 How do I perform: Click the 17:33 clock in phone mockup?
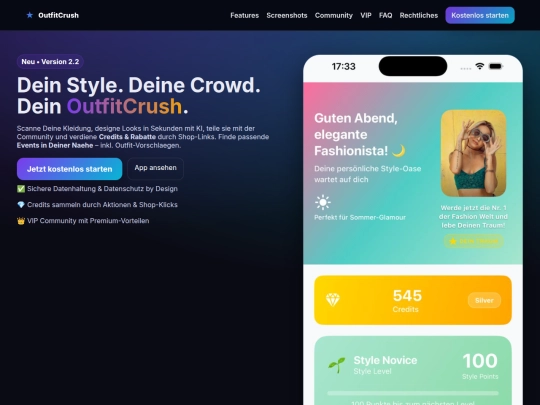pyautogui.click(x=343, y=66)
